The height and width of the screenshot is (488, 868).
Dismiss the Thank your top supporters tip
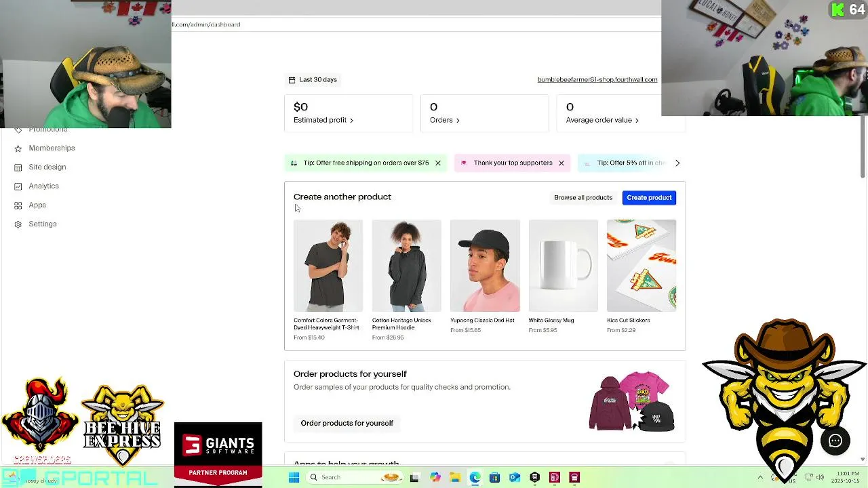point(561,163)
